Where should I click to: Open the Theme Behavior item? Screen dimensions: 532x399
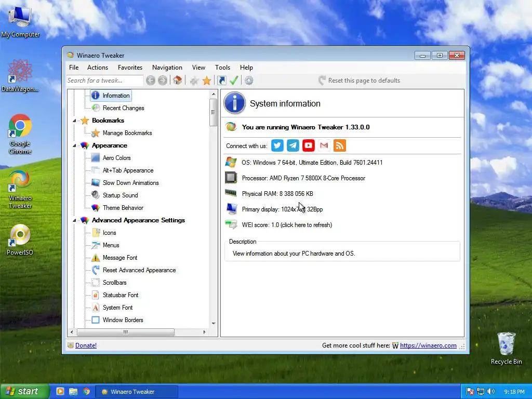tap(123, 208)
